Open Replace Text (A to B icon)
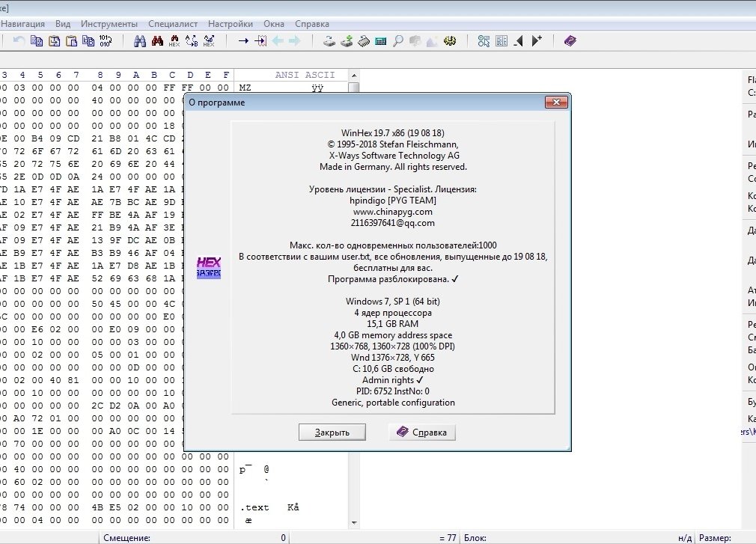This screenshot has width=756, height=544. (192, 41)
